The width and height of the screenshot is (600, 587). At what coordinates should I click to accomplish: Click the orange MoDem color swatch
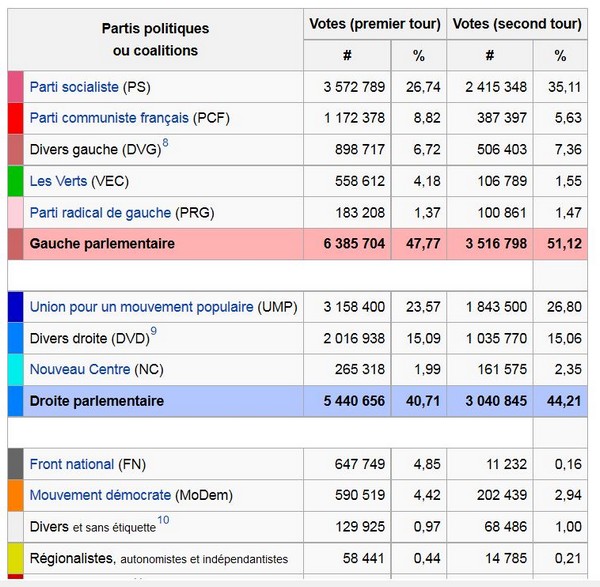[x=15, y=495]
